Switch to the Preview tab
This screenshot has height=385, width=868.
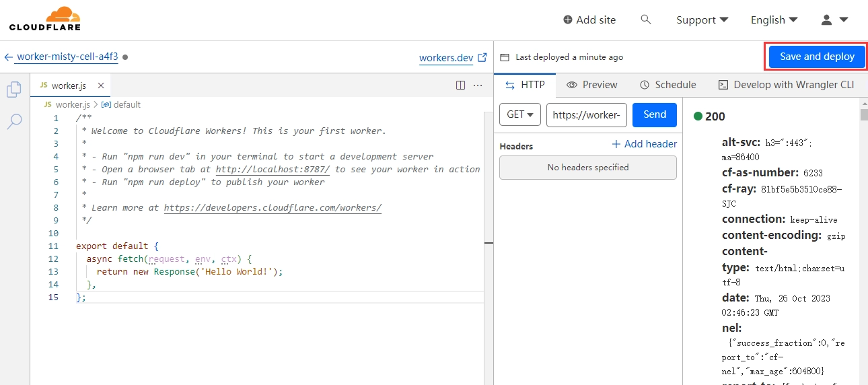(x=592, y=85)
